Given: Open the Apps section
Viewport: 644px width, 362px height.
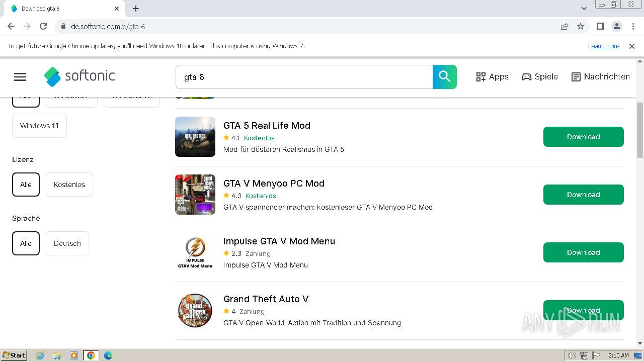Looking at the screenshot, I should click(x=492, y=77).
